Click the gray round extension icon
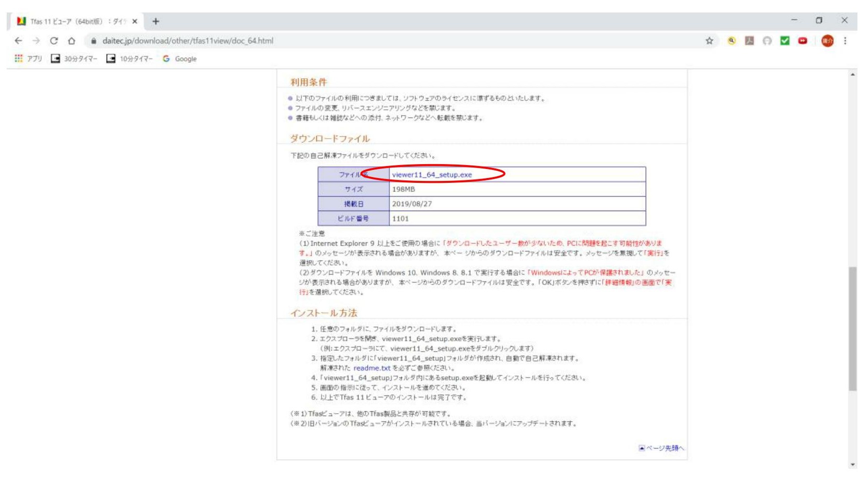Viewport: 868px width, 478px height. point(767,41)
